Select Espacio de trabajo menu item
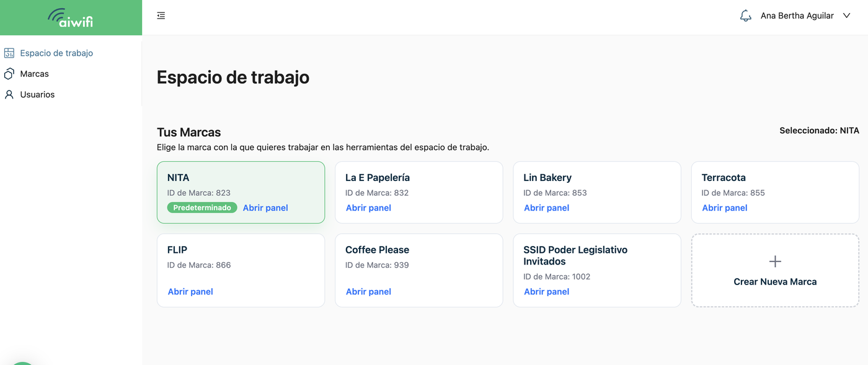Screen dimensions: 868x365 pyautogui.click(x=56, y=53)
